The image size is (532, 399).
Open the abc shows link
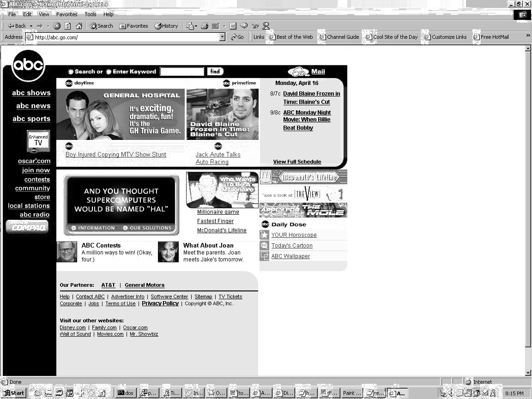(31, 93)
